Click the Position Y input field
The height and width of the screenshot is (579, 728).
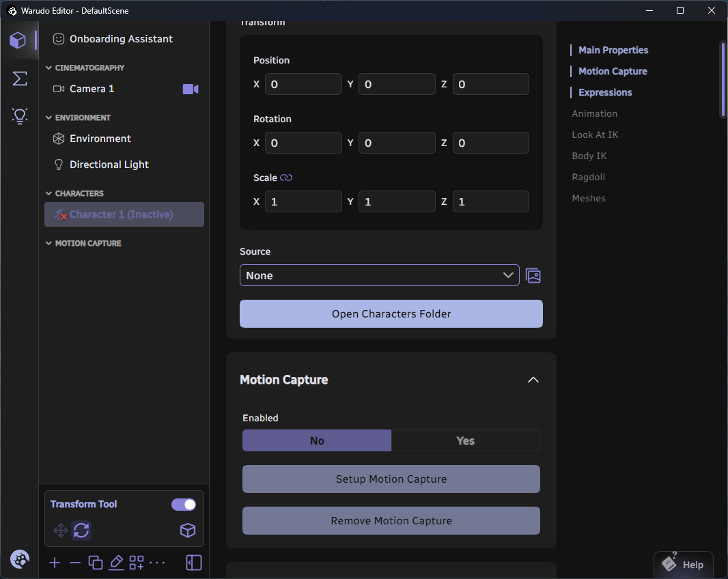point(397,84)
